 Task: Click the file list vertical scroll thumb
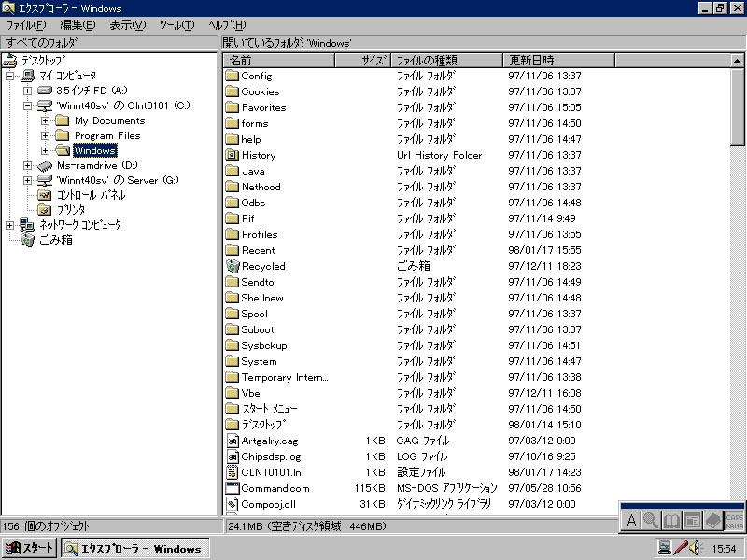click(737, 106)
